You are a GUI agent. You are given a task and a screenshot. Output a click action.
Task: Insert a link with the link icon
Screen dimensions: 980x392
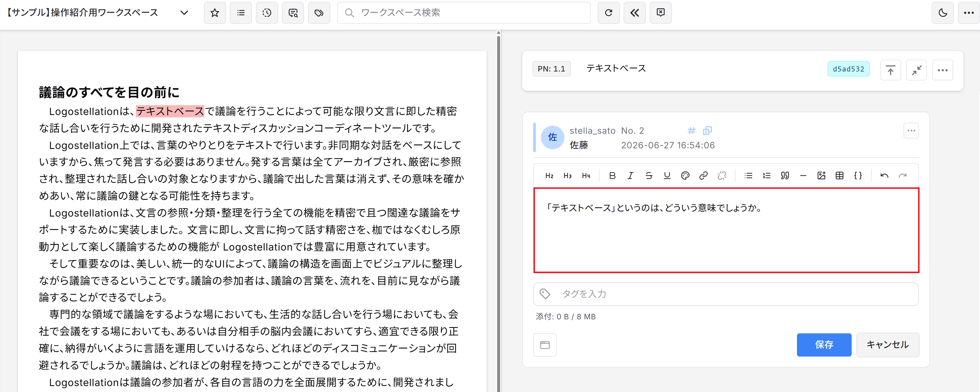(x=703, y=176)
